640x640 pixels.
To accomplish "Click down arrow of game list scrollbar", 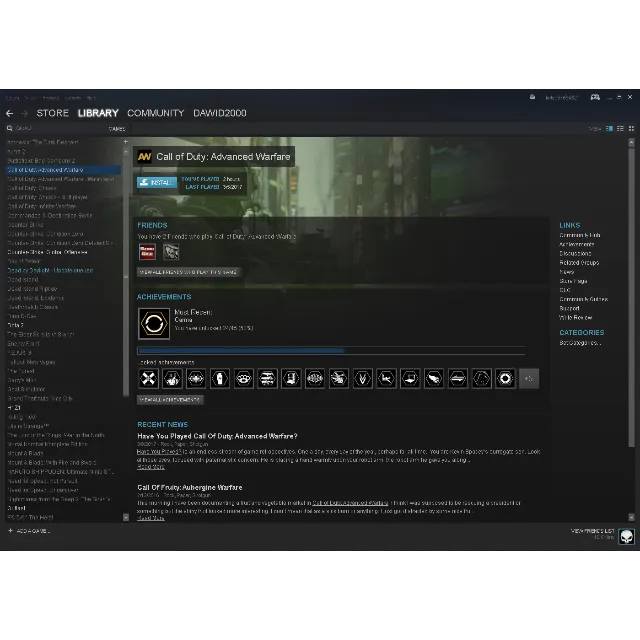I will pos(126,517).
